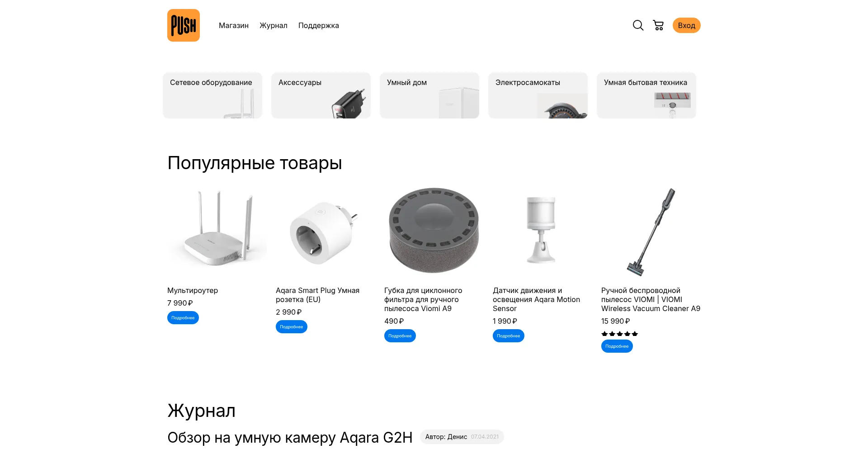Click Подробнее under Aqara Smart Plug

(x=292, y=326)
